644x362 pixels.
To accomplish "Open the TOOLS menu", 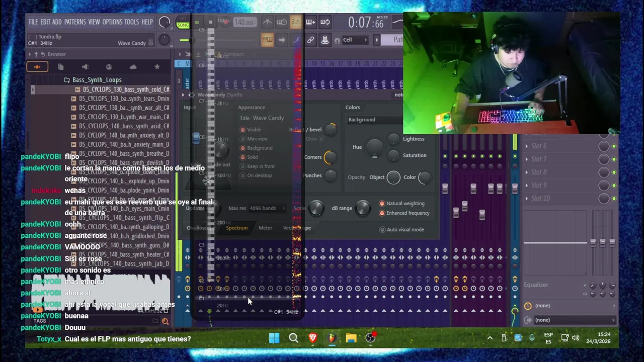I will pyautogui.click(x=131, y=22).
